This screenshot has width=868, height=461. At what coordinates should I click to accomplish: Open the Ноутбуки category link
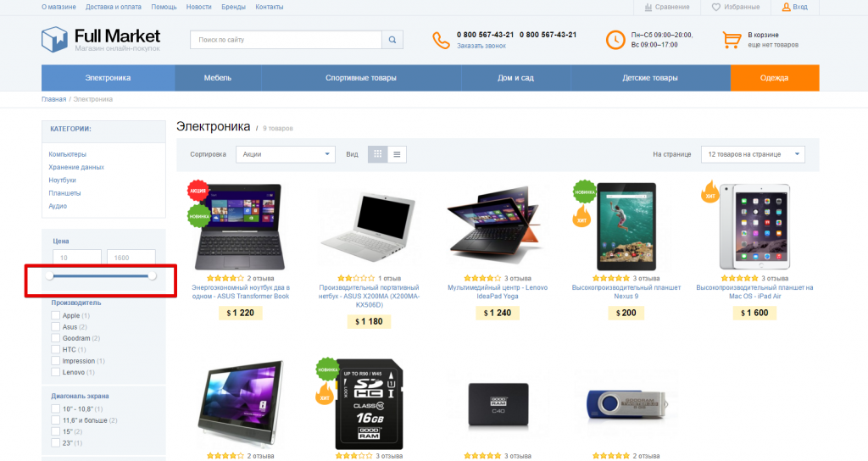62,181
